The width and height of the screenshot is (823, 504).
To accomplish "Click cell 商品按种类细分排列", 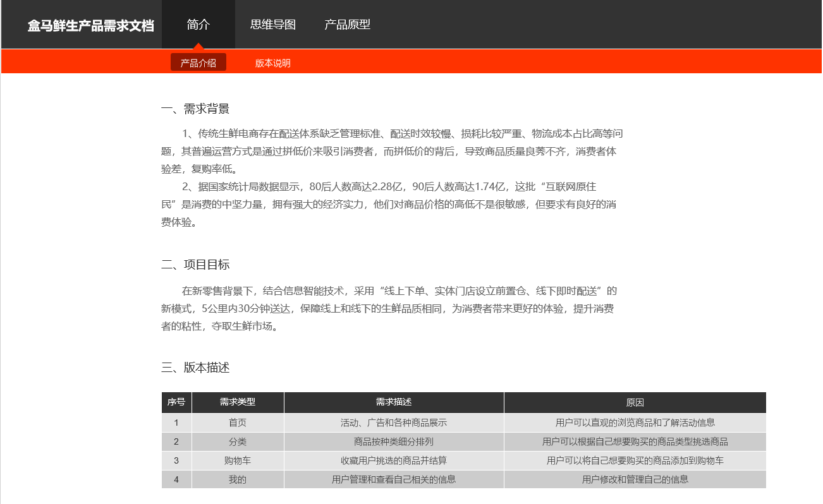I will 394,441.
